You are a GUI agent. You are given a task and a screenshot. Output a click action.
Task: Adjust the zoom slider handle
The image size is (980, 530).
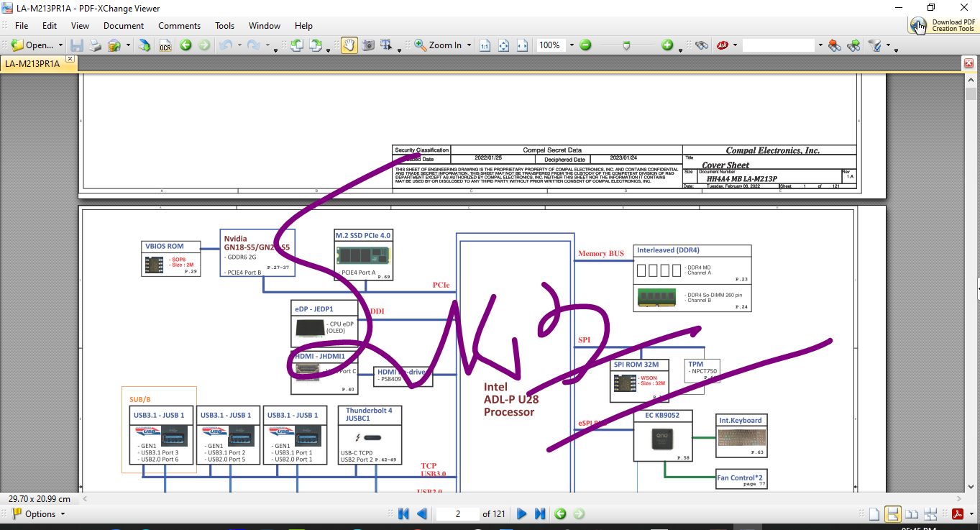coord(627,45)
